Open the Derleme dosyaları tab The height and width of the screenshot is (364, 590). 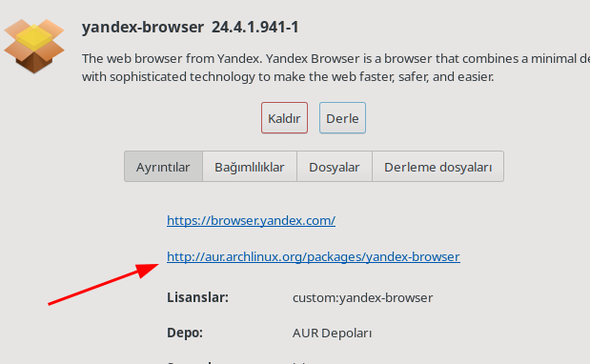pos(438,167)
